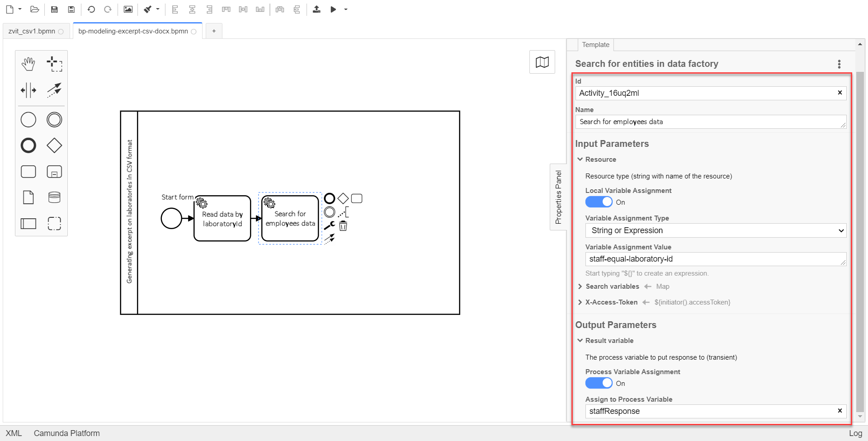Delete selected element with trash icon
The width and height of the screenshot is (868, 441).
point(343,225)
